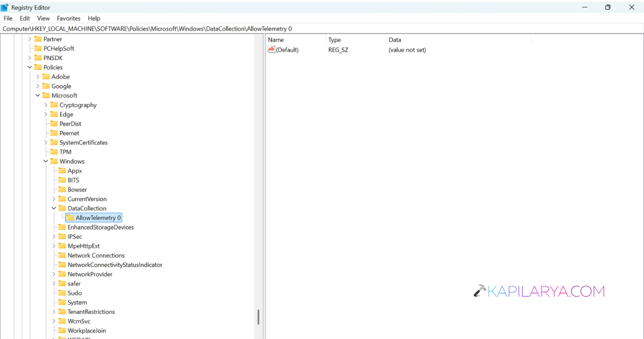Click the PCHelpSoft folder icon
The height and width of the screenshot is (339, 644).
pos(38,48)
